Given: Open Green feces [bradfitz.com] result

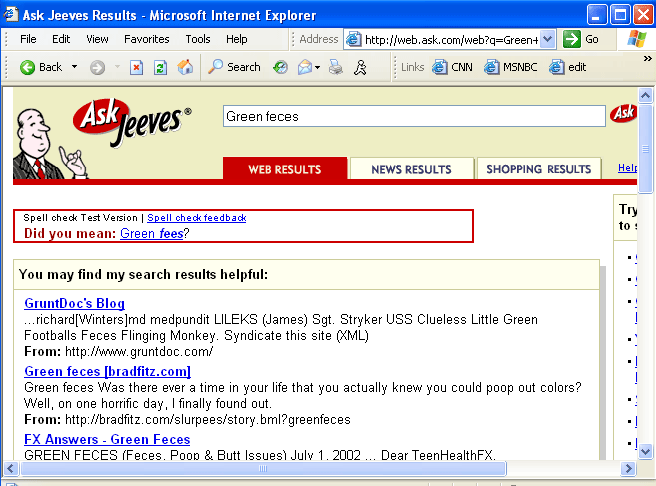Looking at the screenshot, I should tap(108, 371).
